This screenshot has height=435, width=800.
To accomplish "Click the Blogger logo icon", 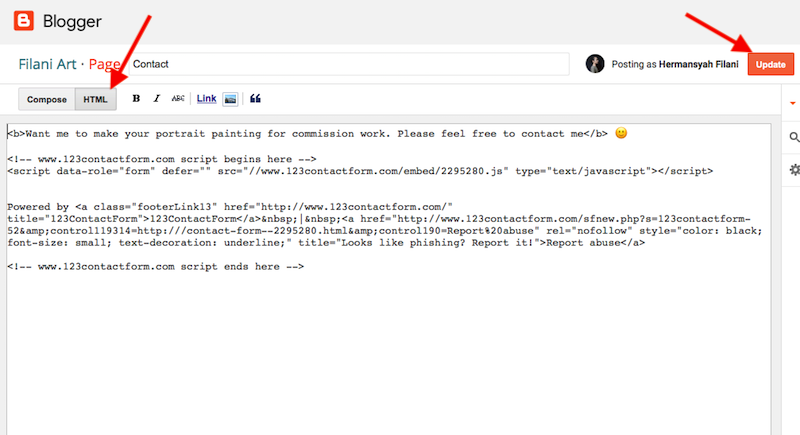I will (x=23, y=21).
